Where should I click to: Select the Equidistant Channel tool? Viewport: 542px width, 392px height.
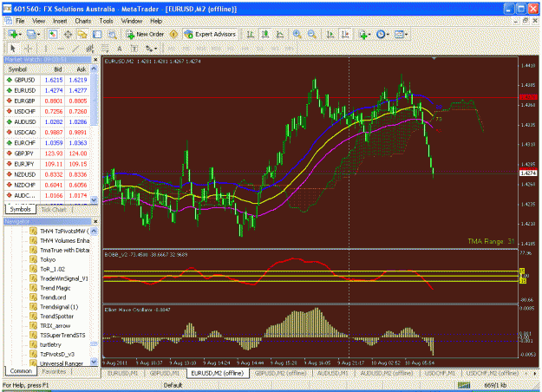tap(90, 49)
